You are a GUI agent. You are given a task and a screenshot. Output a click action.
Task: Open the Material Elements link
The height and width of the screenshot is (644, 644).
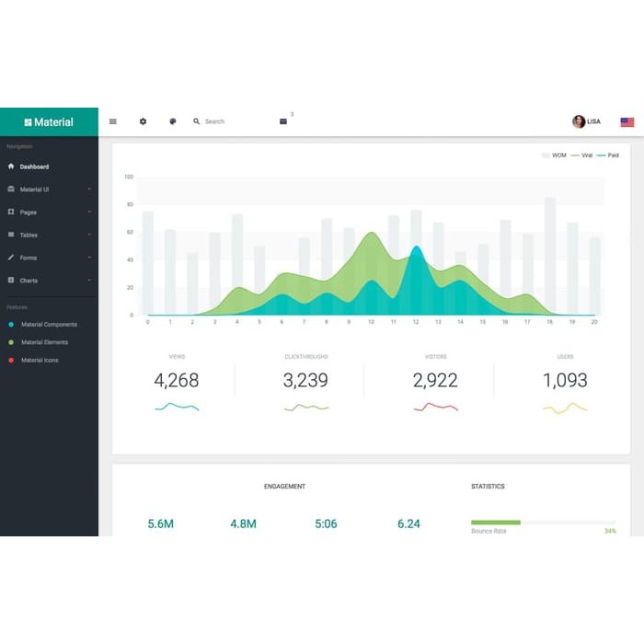pyautogui.click(x=45, y=342)
